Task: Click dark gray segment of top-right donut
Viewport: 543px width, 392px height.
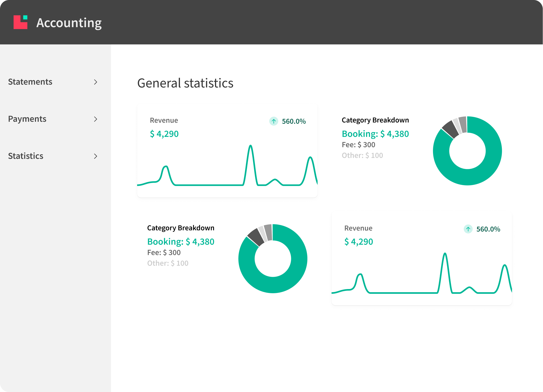Action: [x=450, y=129]
